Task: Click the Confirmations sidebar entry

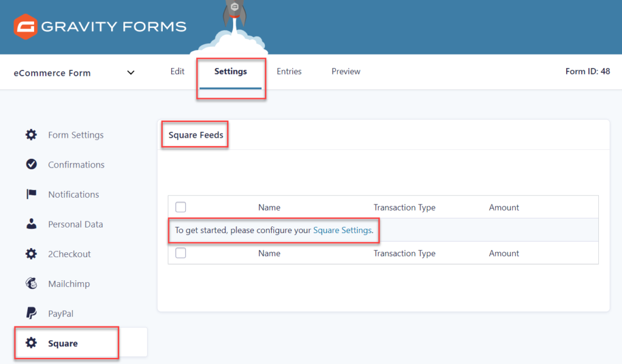Action: [x=75, y=164]
